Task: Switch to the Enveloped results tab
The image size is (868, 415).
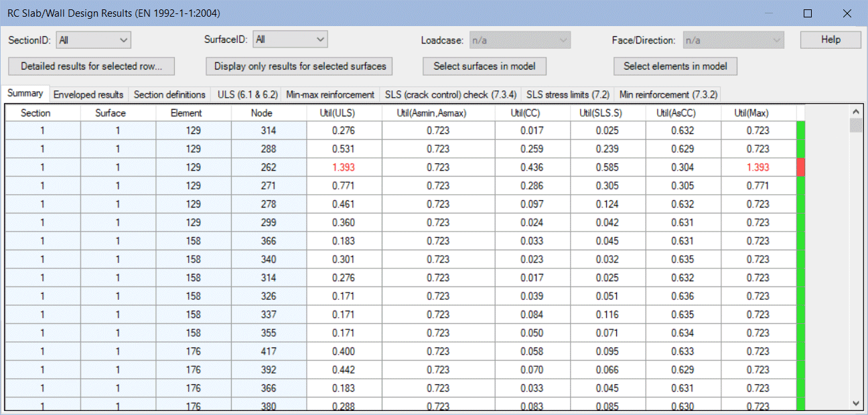Action: click(x=88, y=94)
